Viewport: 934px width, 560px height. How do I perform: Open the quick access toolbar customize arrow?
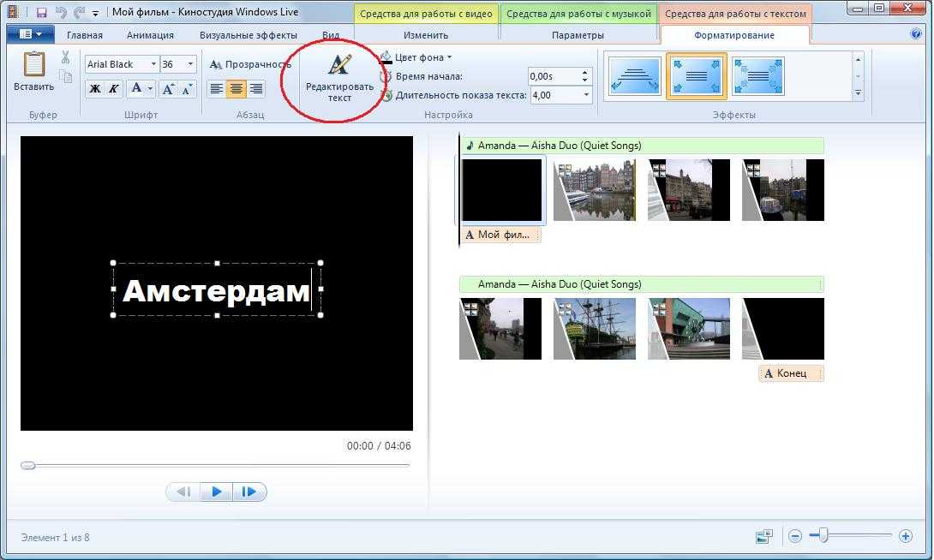tap(95, 13)
